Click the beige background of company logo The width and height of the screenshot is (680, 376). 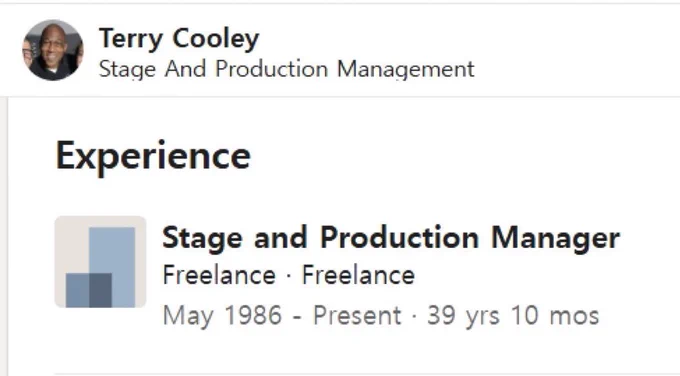pos(72,243)
